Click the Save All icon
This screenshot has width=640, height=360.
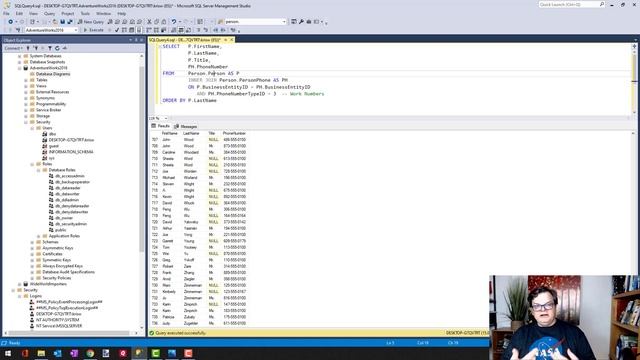click(x=70, y=22)
